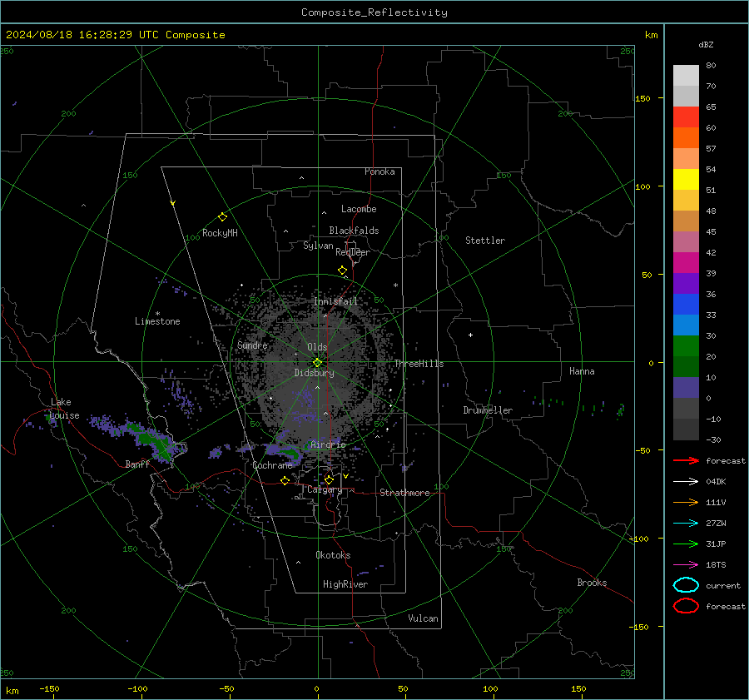Click the red forecast ellipse legend icon
This screenshot has width=749, height=700.
pos(686,606)
